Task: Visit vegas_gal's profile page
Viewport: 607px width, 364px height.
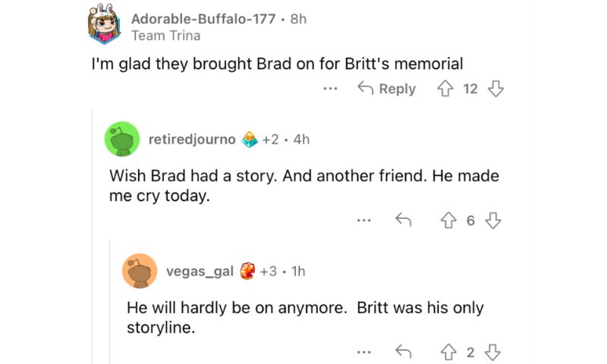Action: tap(200, 271)
